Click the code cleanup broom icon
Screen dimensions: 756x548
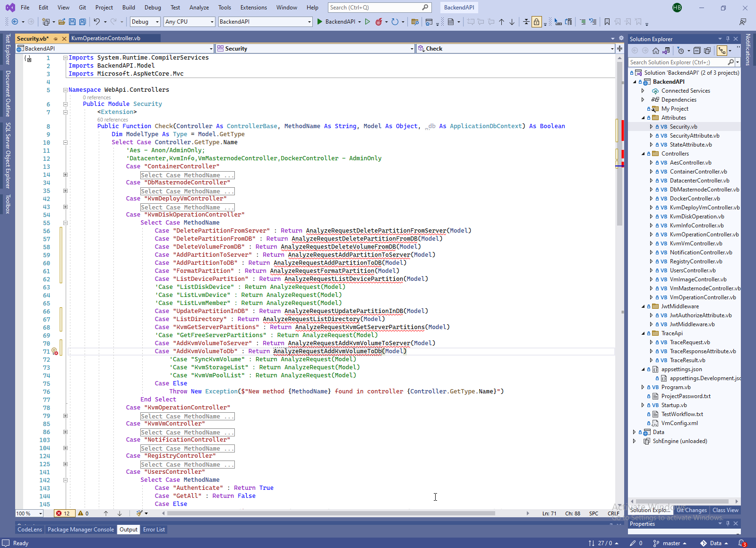tap(139, 513)
